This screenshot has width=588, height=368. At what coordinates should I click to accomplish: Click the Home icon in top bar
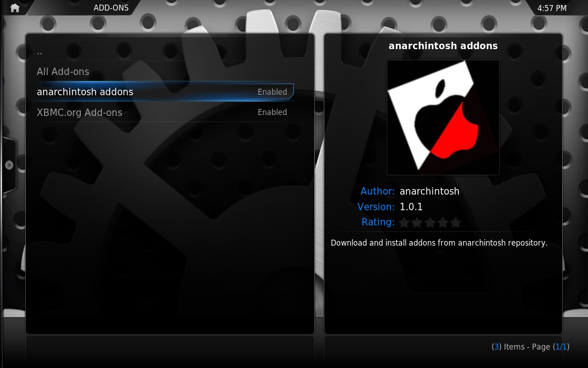click(x=15, y=8)
